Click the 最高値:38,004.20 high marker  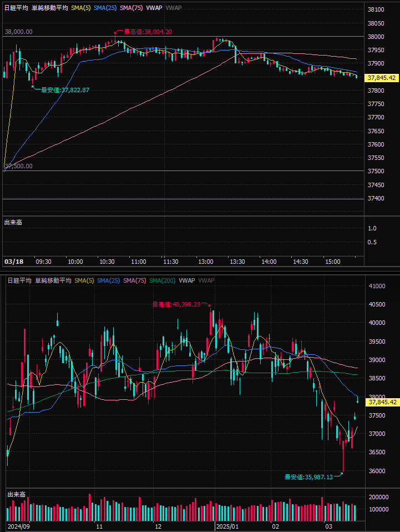[x=148, y=32]
